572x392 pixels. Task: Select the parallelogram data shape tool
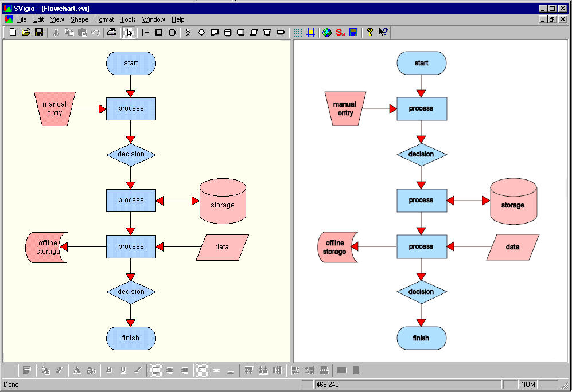tap(254, 33)
